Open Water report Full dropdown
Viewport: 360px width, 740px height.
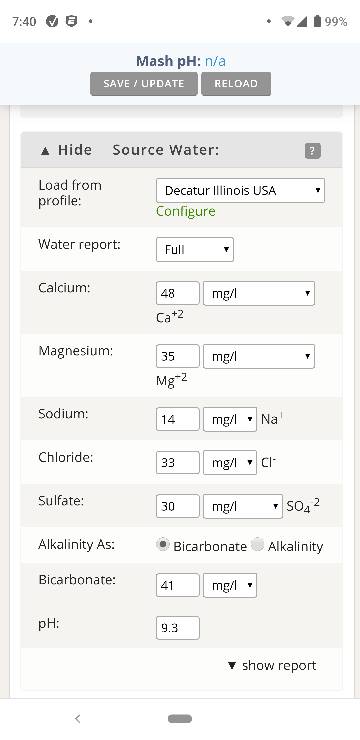(x=195, y=250)
